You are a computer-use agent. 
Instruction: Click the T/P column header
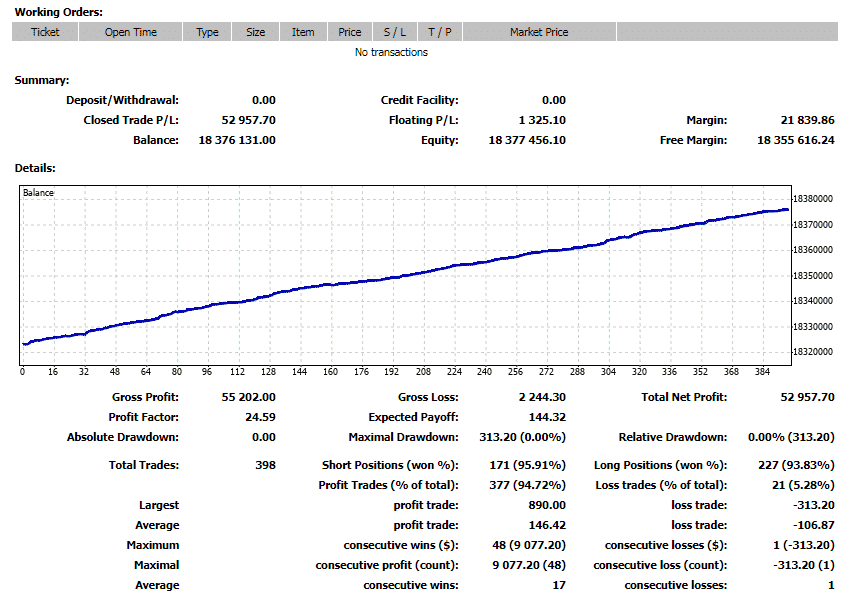click(x=438, y=31)
